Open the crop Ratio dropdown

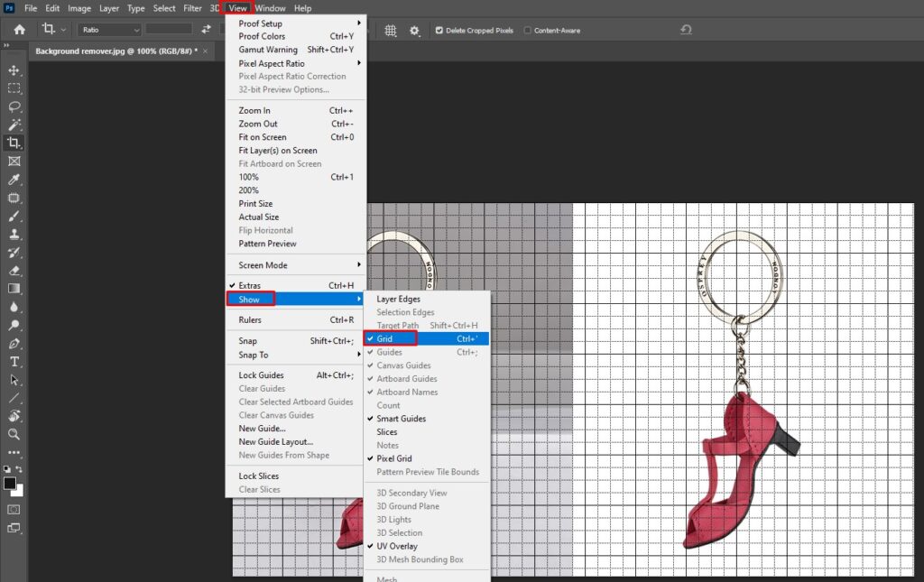pyautogui.click(x=106, y=30)
